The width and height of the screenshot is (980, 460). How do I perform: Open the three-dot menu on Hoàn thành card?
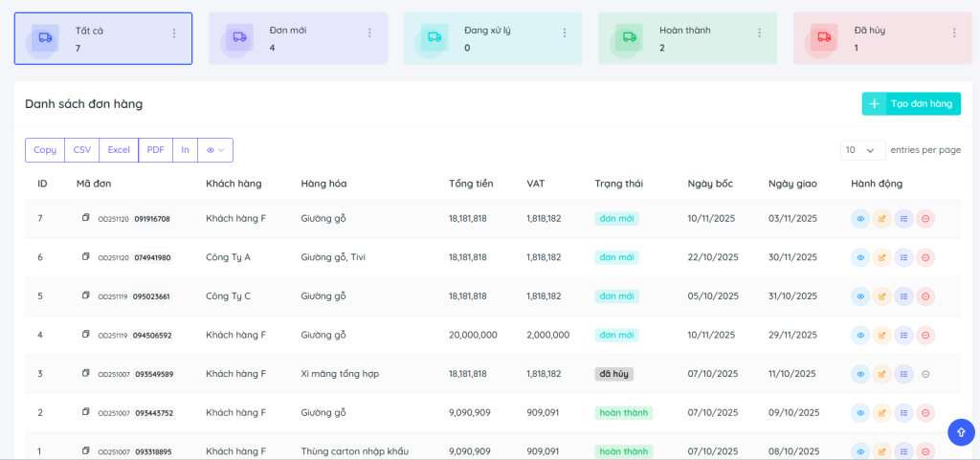759,33
